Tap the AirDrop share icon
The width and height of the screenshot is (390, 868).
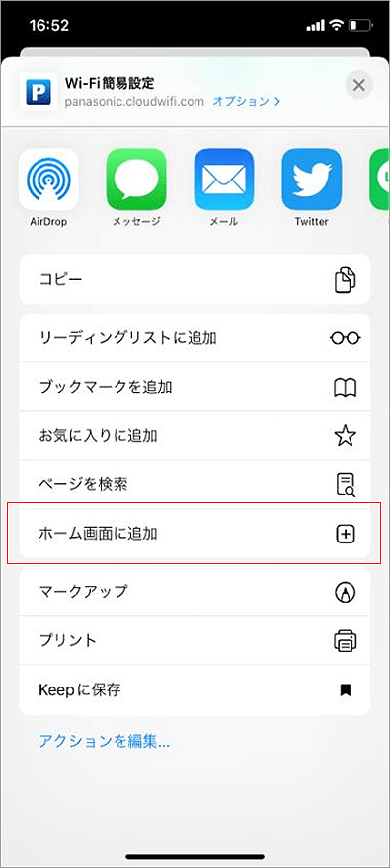(x=48, y=179)
